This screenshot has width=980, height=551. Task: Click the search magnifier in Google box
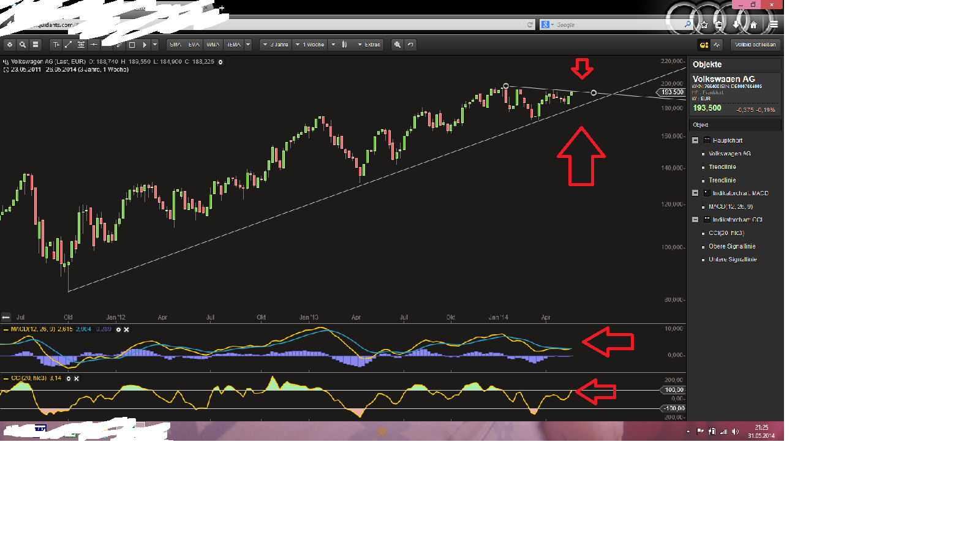click(x=687, y=25)
